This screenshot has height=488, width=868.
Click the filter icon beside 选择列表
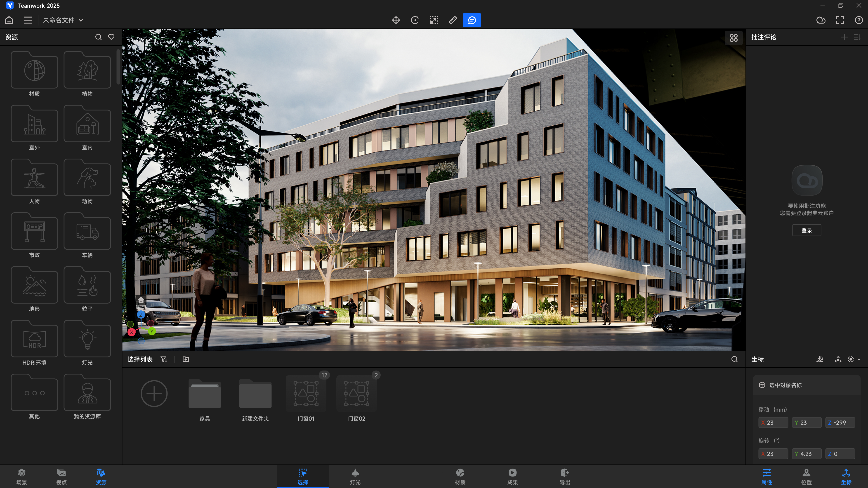(x=164, y=359)
